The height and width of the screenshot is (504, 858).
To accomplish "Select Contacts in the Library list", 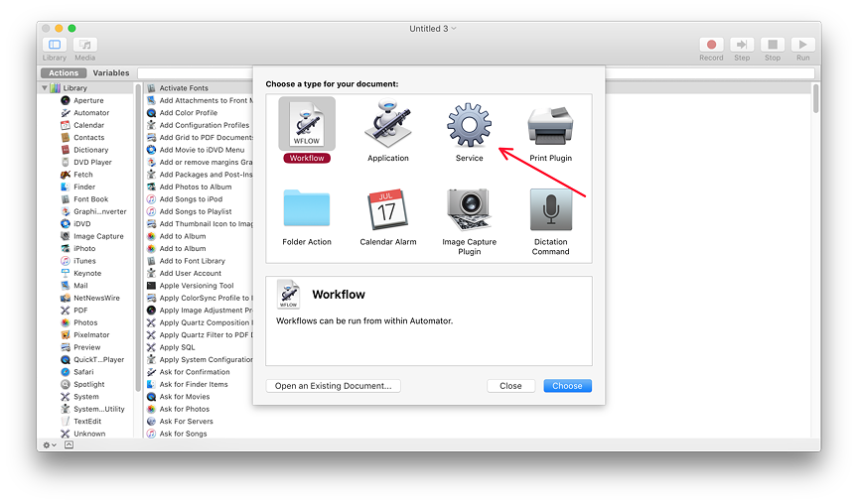I will tap(88, 138).
